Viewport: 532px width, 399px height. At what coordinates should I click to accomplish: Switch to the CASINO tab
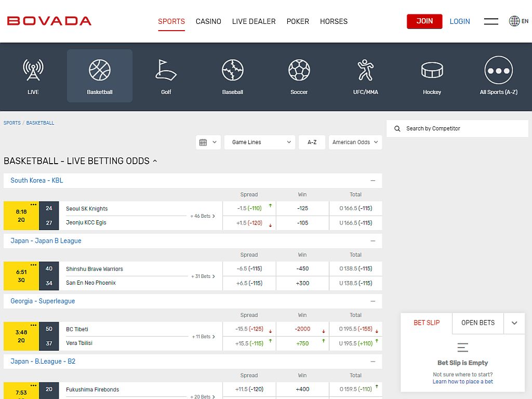208,21
